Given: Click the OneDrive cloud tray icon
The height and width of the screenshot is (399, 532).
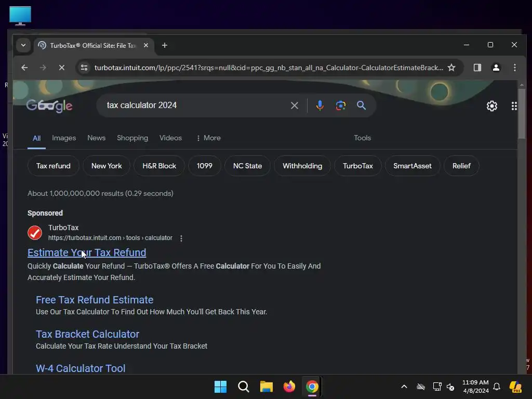Looking at the screenshot, I should point(421,387).
